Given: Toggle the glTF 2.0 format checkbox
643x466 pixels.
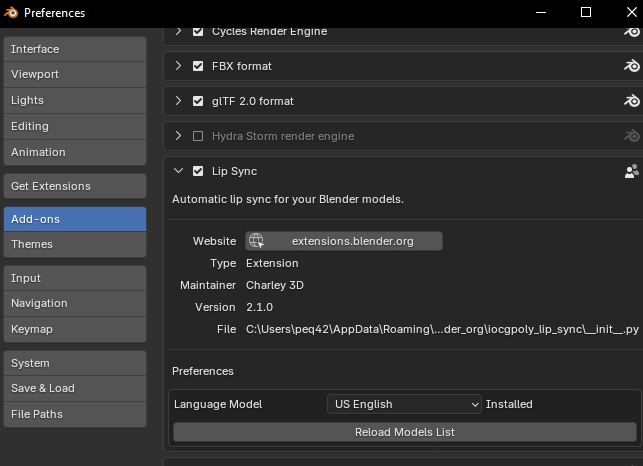Looking at the screenshot, I should pyautogui.click(x=198, y=101).
